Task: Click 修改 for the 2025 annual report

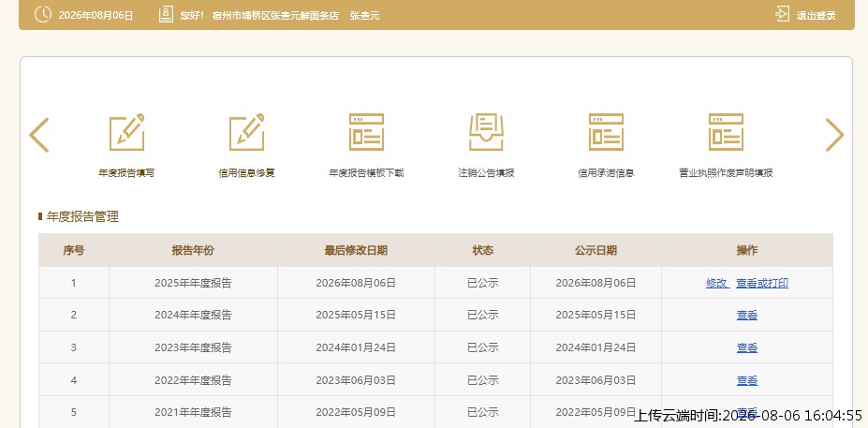Action: 717,283
